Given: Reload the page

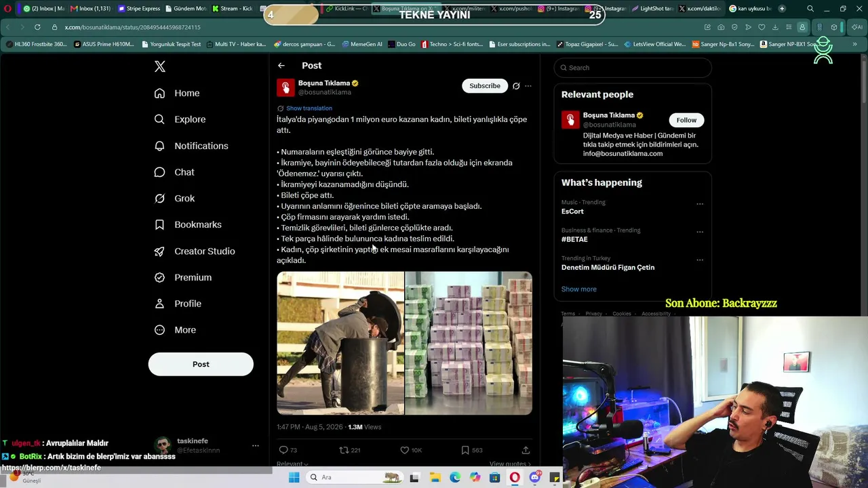Looking at the screenshot, I should [37, 27].
